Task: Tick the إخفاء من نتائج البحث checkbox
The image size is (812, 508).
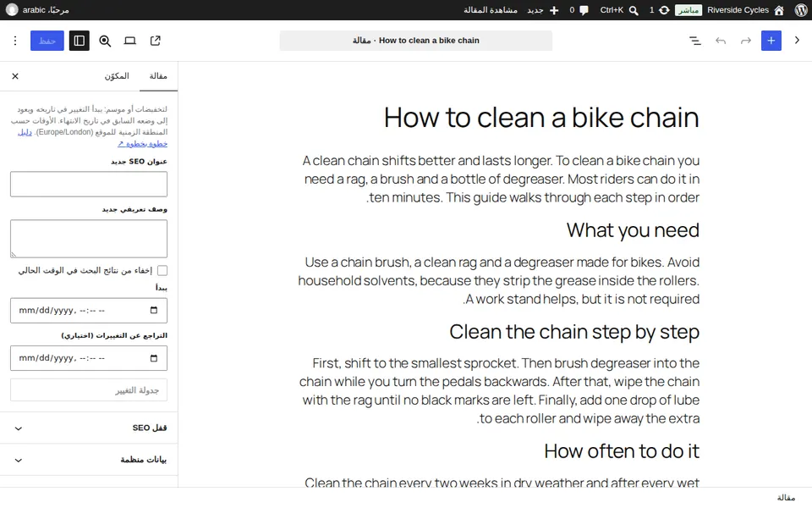Action: click(x=162, y=271)
